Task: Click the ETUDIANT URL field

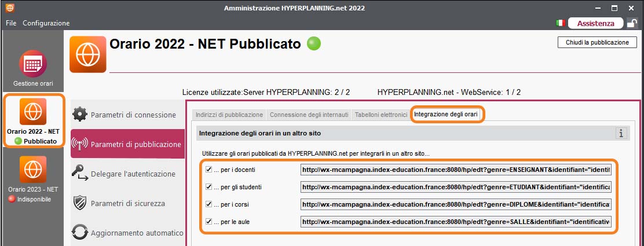Action: 456,187
